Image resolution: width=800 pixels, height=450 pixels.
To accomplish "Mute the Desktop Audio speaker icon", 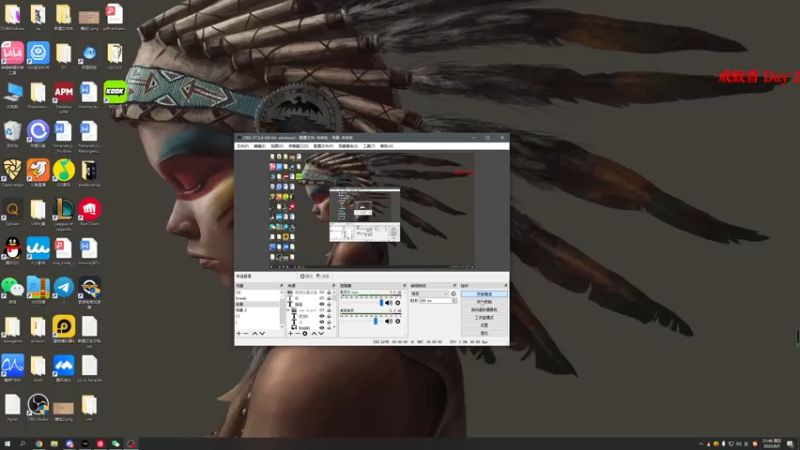I will pos(387,321).
